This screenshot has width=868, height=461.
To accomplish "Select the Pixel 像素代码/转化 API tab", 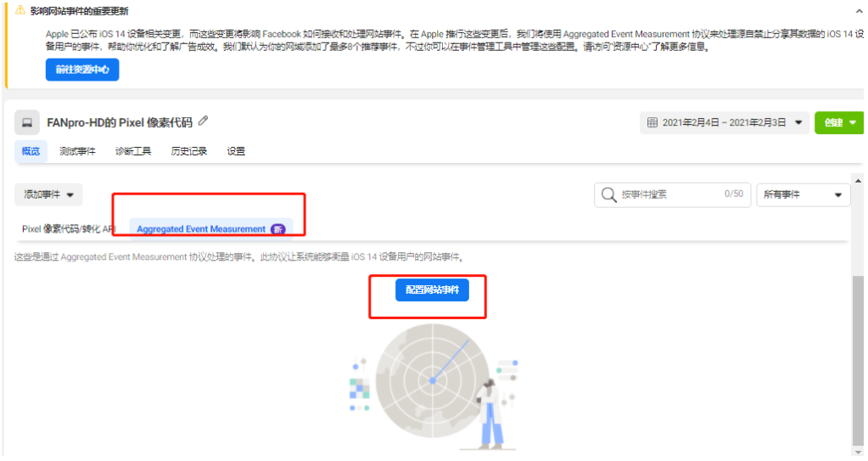I will point(69,229).
